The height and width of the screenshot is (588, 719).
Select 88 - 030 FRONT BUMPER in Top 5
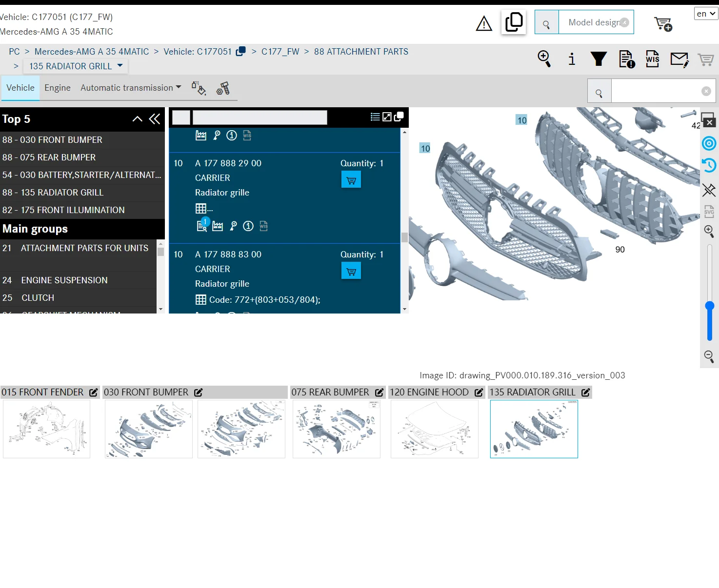pos(82,140)
